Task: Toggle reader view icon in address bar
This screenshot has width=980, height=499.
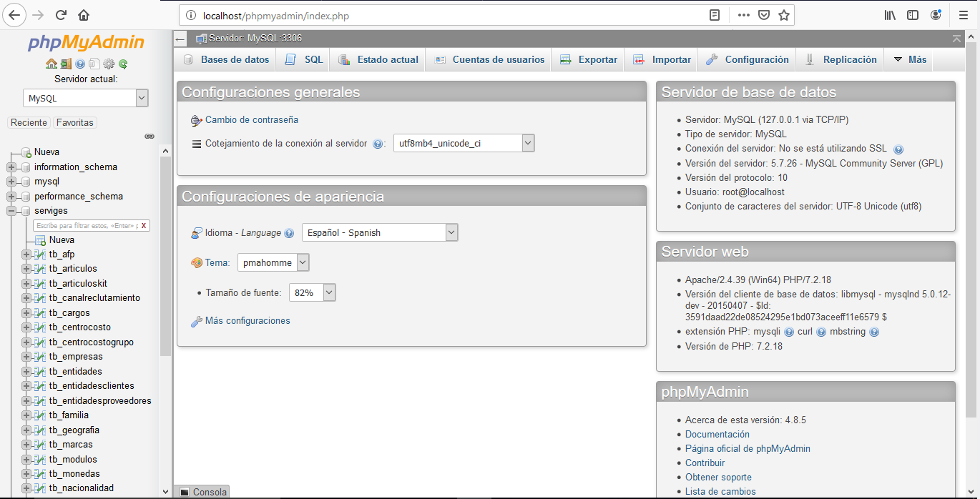Action: point(715,15)
